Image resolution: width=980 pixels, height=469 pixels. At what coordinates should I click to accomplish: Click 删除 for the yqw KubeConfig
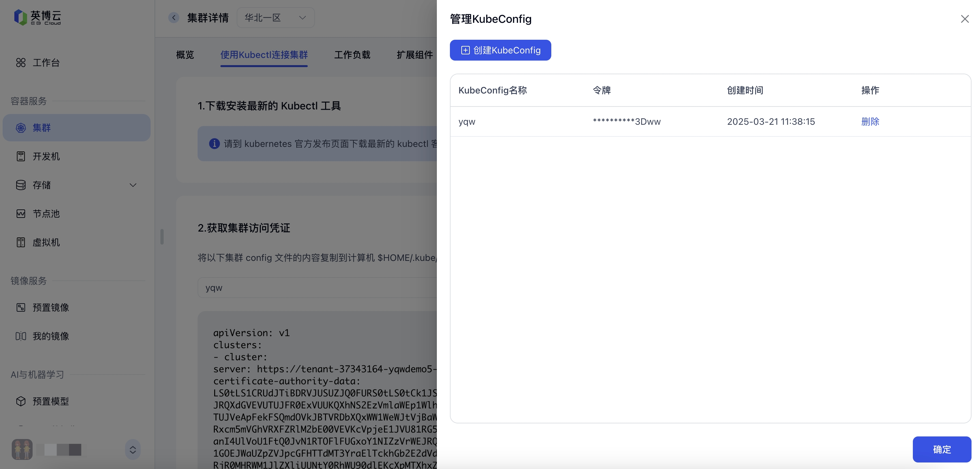pos(870,121)
